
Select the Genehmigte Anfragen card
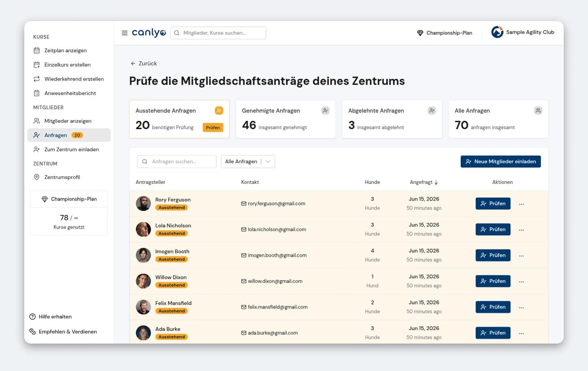point(285,119)
